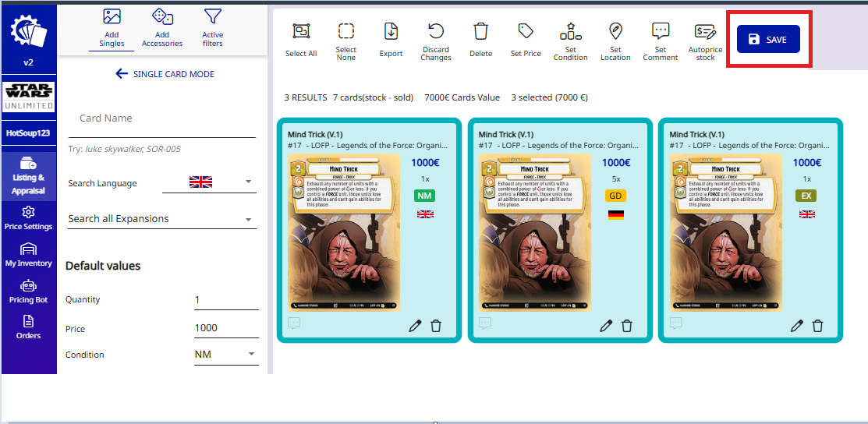Open the Pricing Bot page
Image resolution: width=868 pixels, height=424 pixels.
[x=29, y=291]
